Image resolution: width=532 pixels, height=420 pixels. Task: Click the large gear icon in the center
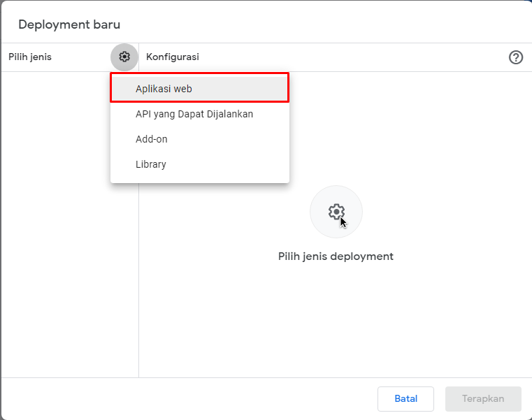336,212
